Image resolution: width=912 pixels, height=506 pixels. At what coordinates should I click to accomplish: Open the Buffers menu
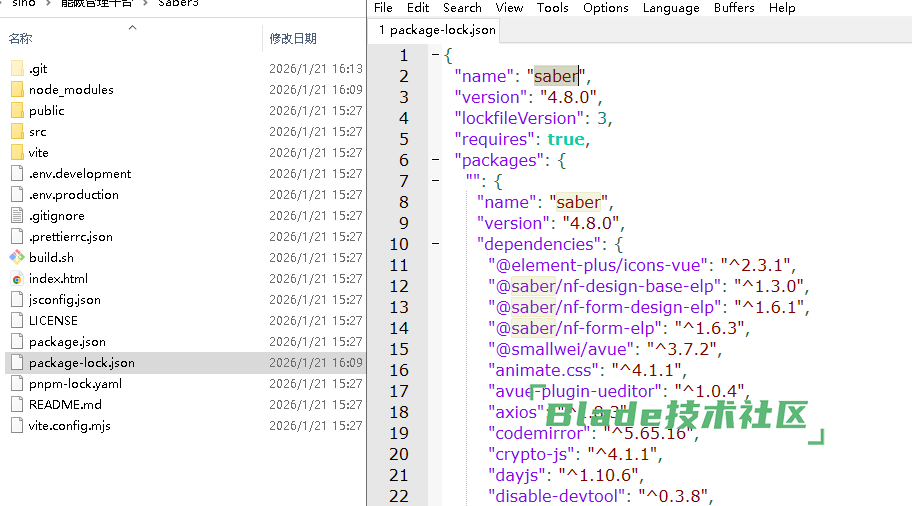point(734,8)
